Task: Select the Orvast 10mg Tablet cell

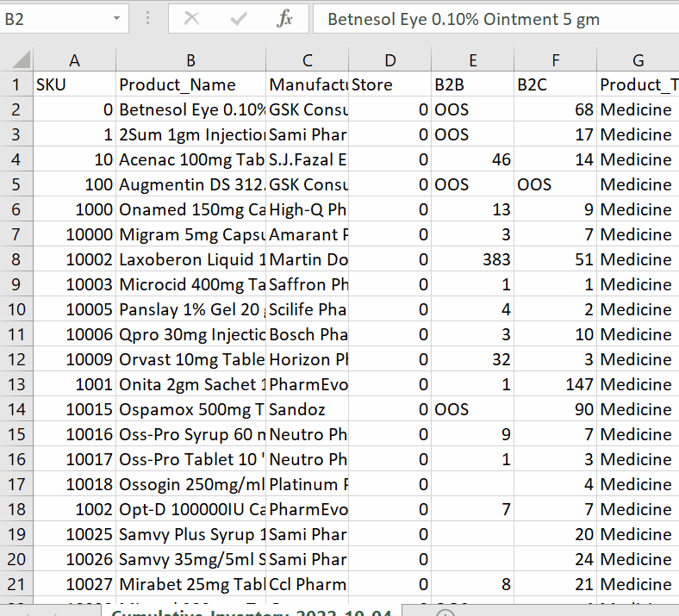Action: click(190, 359)
